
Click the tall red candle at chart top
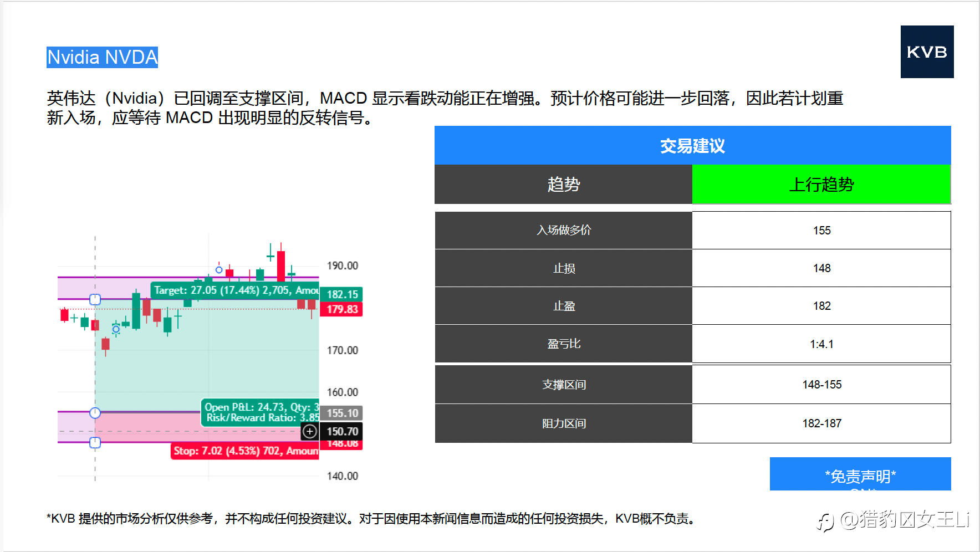[281, 265]
